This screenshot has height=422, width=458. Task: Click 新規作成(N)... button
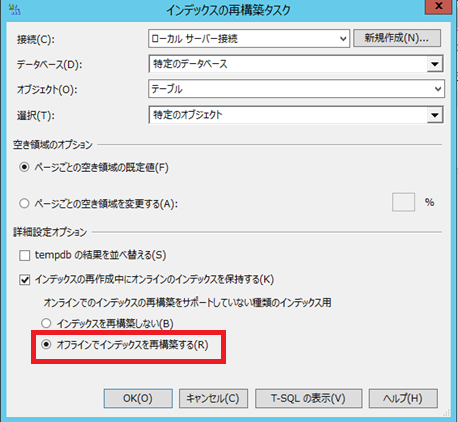(397, 38)
